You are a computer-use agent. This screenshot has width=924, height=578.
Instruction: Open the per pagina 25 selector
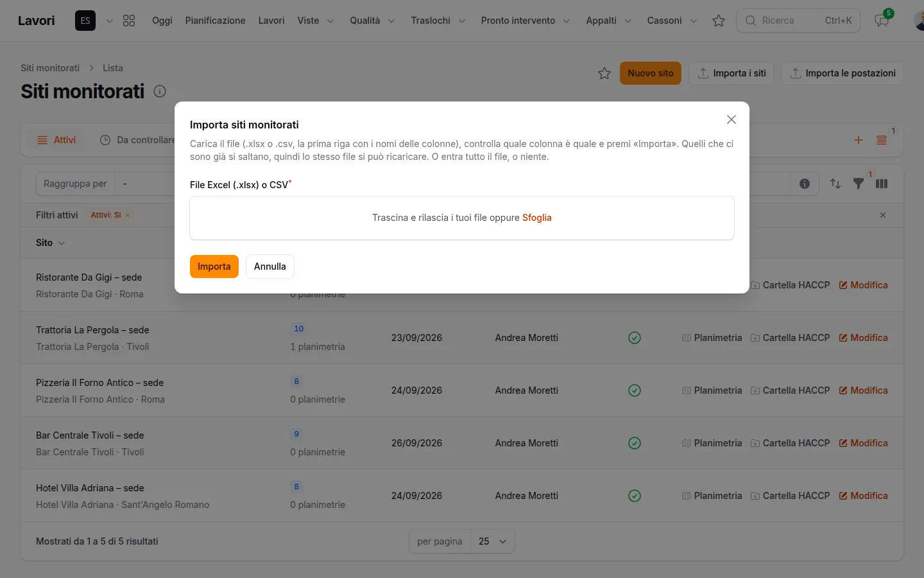(x=492, y=541)
